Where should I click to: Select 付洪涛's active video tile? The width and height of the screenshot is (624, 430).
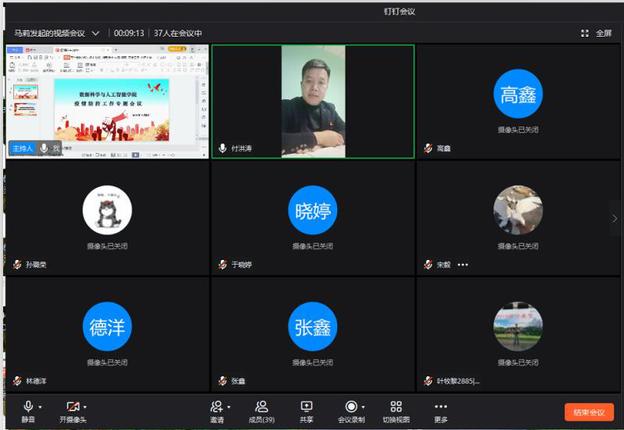(x=312, y=101)
